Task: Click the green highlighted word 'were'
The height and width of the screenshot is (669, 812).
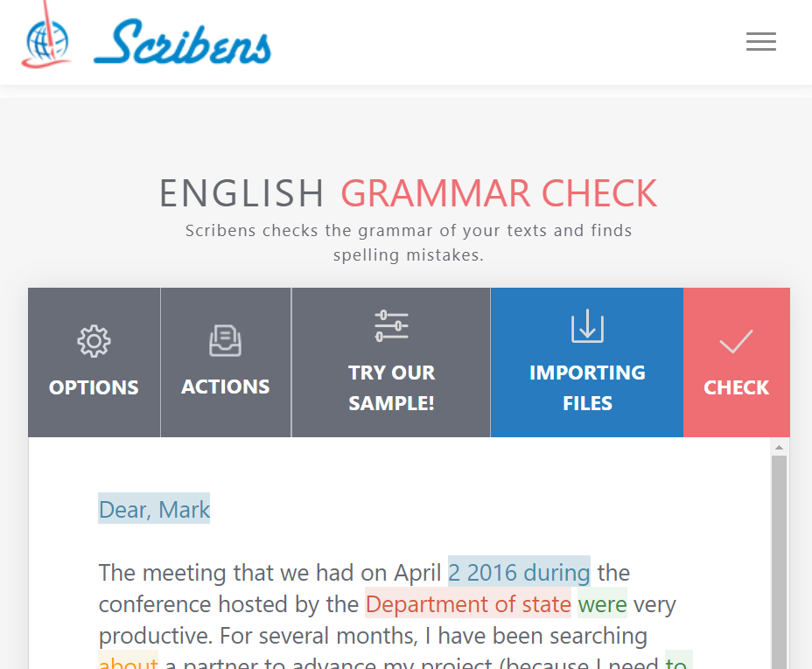Action: pos(602,604)
